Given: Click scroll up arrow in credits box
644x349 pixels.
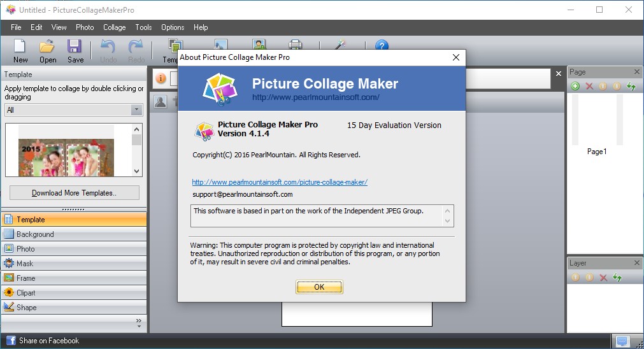Looking at the screenshot, I should tap(448, 211).
